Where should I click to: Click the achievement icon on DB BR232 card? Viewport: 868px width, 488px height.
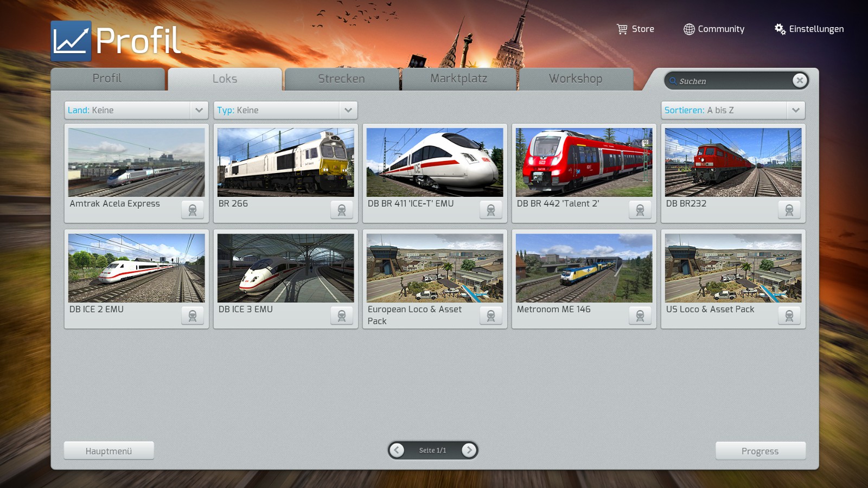[789, 210]
